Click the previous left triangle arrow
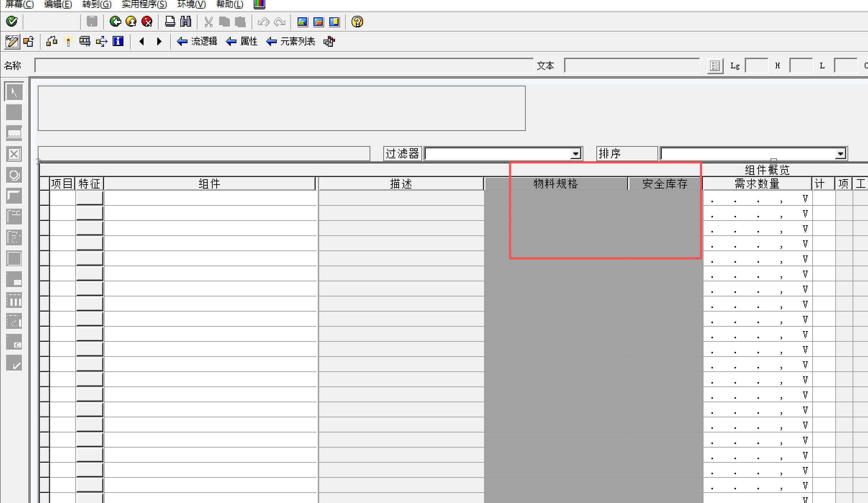Image resolution: width=868 pixels, height=503 pixels. click(142, 41)
